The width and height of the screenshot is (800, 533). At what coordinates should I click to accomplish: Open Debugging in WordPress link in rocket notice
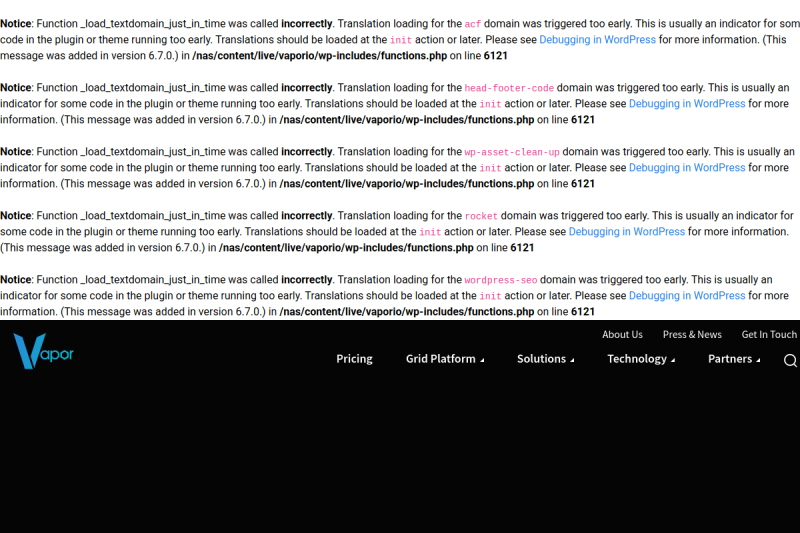coord(627,232)
